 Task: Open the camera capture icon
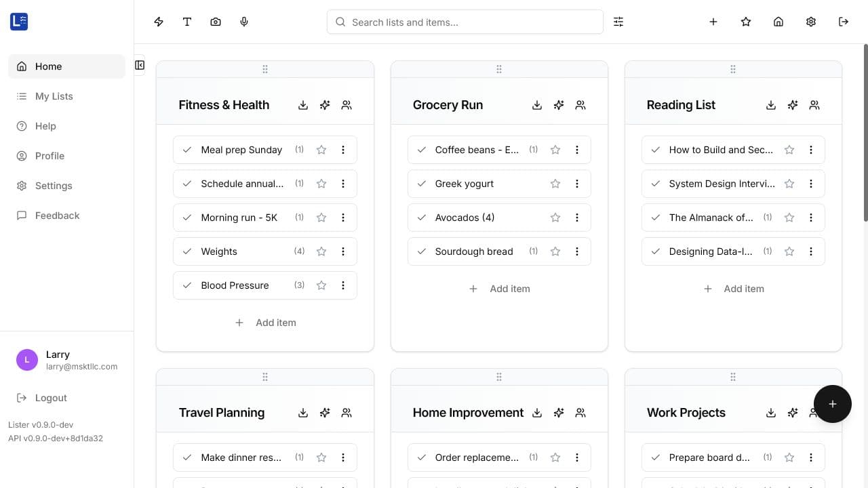pyautogui.click(x=216, y=22)
